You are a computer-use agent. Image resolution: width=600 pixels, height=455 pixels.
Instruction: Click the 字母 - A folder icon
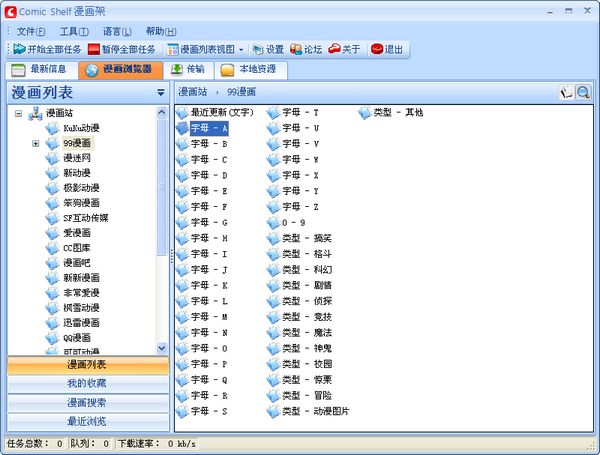click(x=183, y=128)
